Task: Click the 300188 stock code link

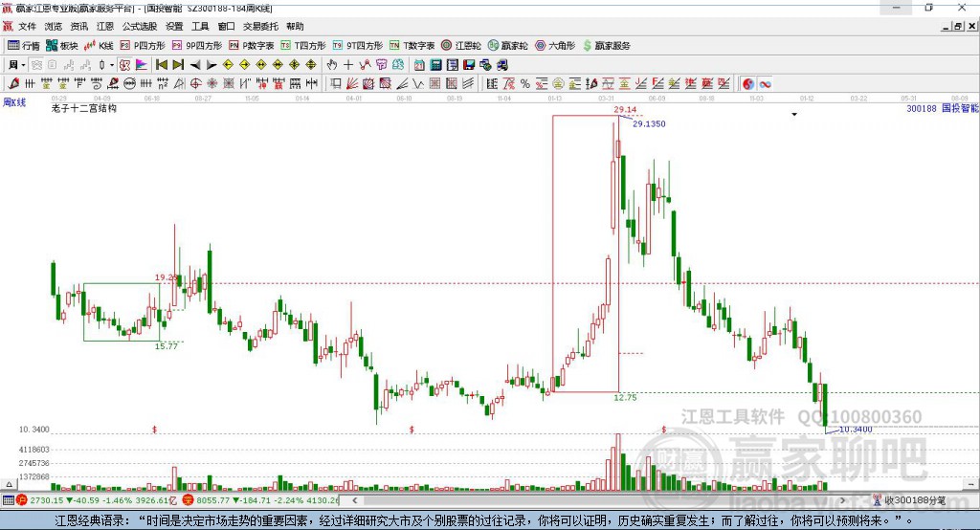Action: 922,108
